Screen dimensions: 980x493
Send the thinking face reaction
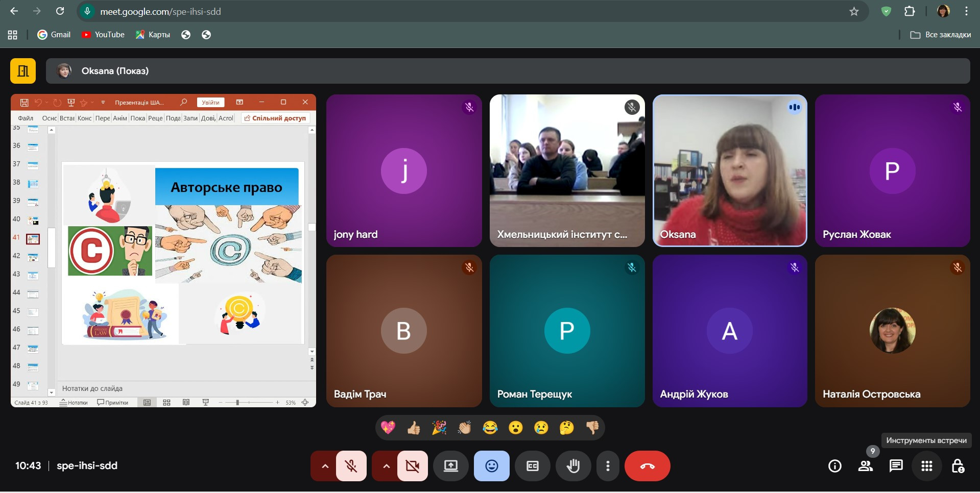(x=566, y=428)
